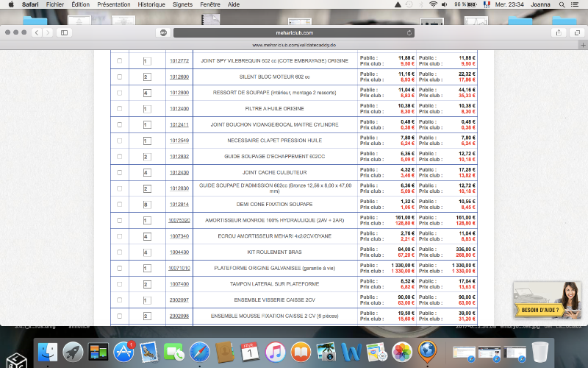Open Photos app from the Dock
Image resolution: width=588 pixels, height=368 pixels.
[x=401, y=353]
